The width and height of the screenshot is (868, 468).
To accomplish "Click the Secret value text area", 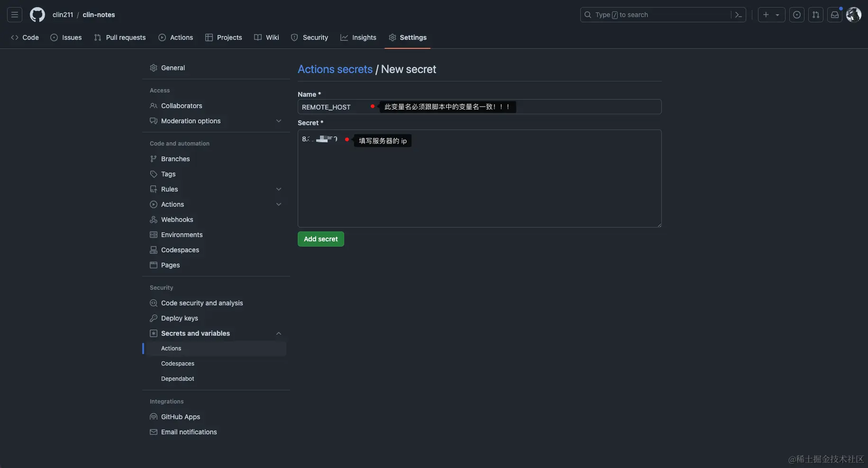I will (479, 178).
